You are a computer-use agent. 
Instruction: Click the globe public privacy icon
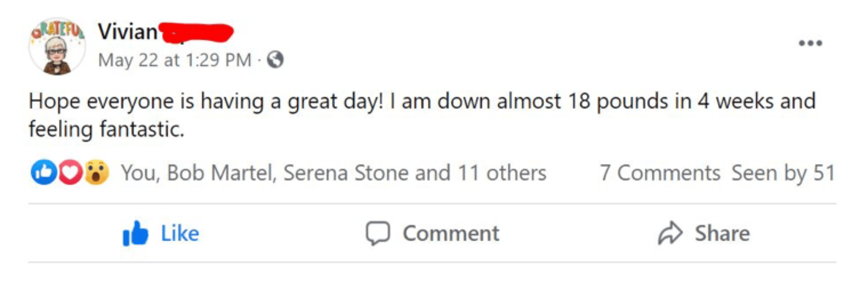click(x=275, y=60)
